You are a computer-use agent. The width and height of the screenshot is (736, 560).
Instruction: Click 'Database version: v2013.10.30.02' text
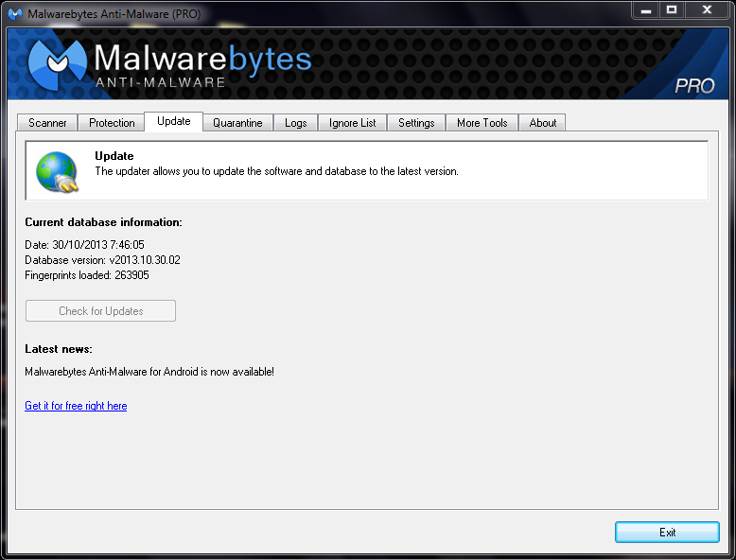[x=102, y=260]
